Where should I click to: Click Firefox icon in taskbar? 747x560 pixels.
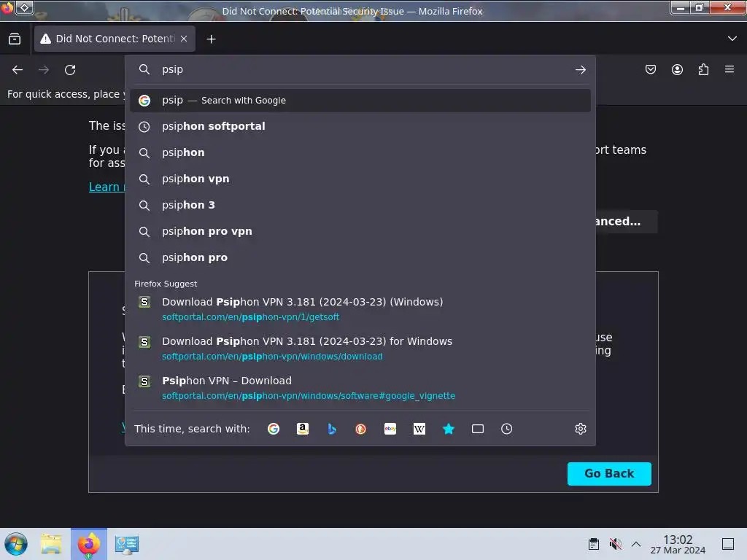(88, 544)
